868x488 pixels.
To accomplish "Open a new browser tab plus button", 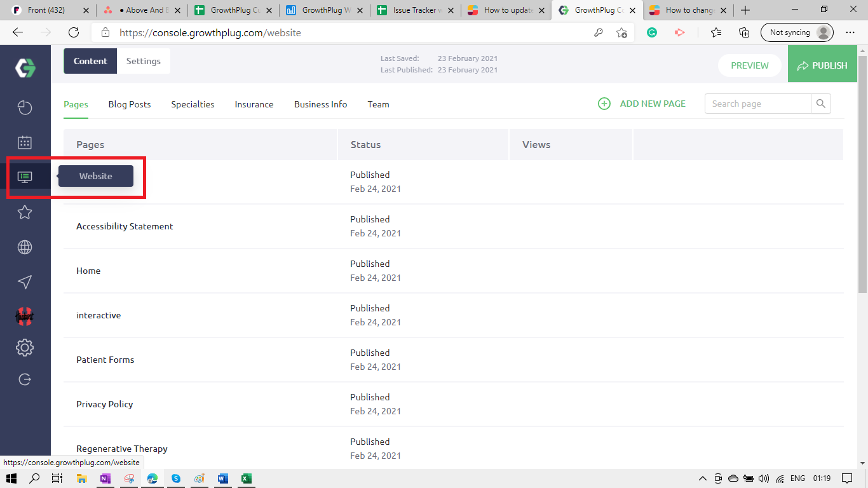I will coord(745,10).
